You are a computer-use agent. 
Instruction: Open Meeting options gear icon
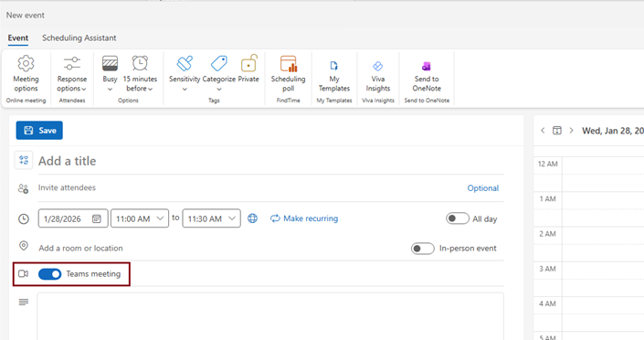coord(26,64)
